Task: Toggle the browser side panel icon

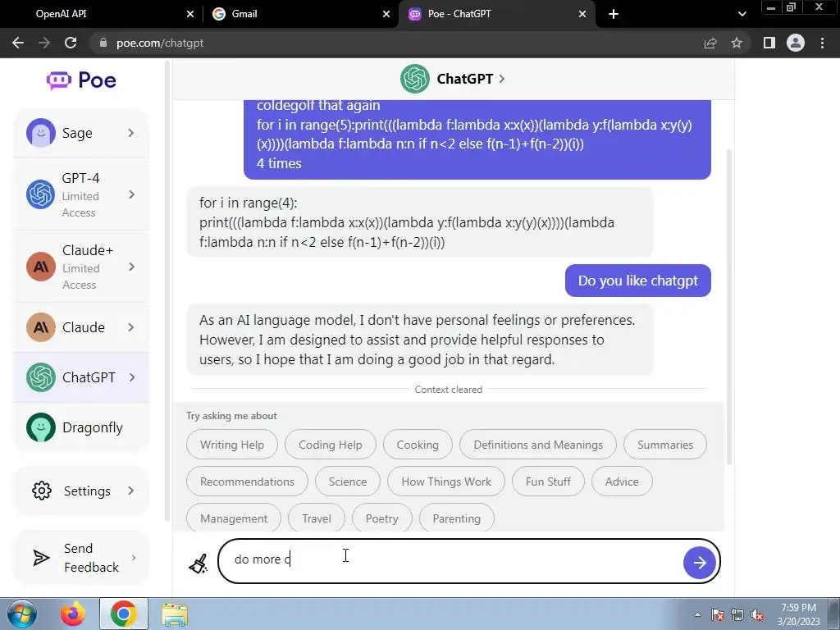Action: click(769, 43)
